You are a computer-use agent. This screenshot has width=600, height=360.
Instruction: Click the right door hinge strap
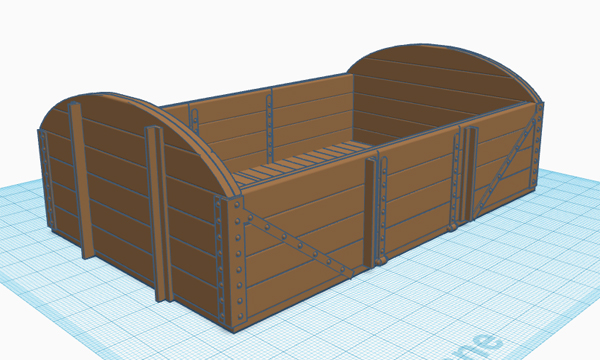coord(456,180)
